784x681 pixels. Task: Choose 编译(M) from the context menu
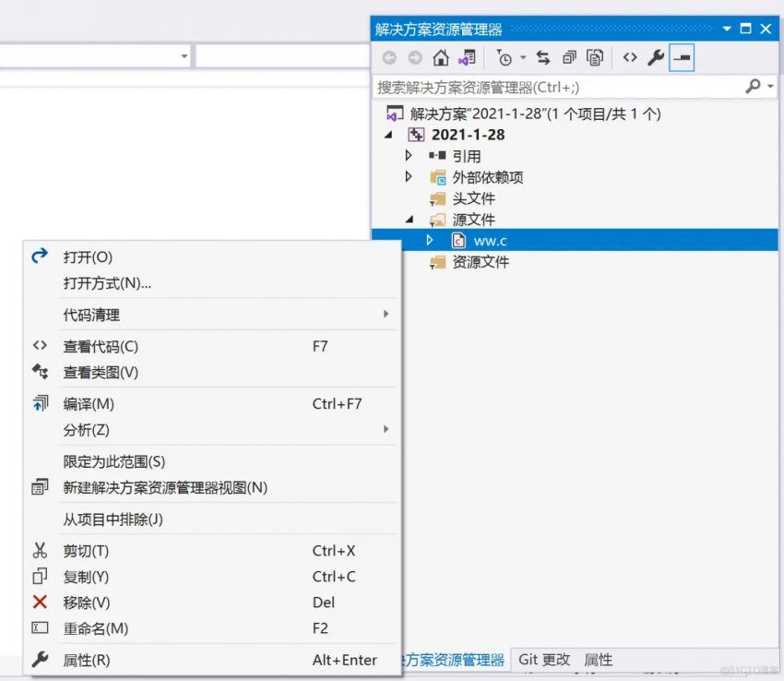(x=89, y=404)
